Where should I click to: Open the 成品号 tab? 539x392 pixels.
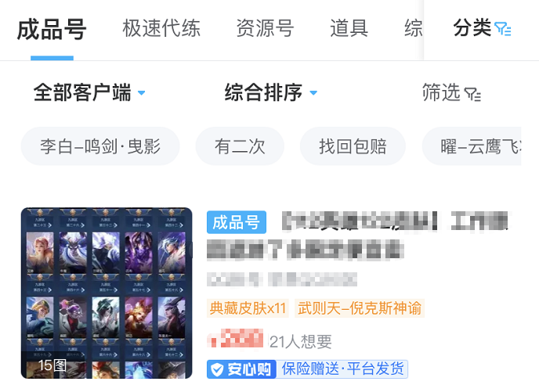[52, 30]
